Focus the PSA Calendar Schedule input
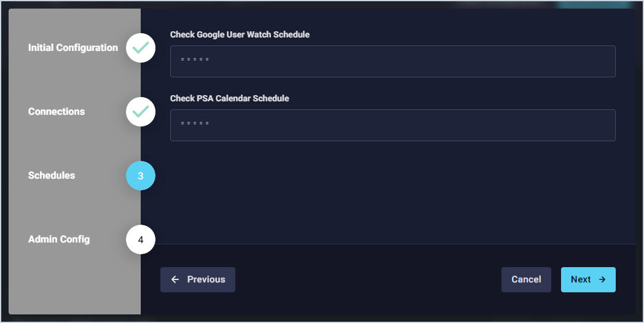644x323 pixels. pyautogui.click(x=393, y=125)
